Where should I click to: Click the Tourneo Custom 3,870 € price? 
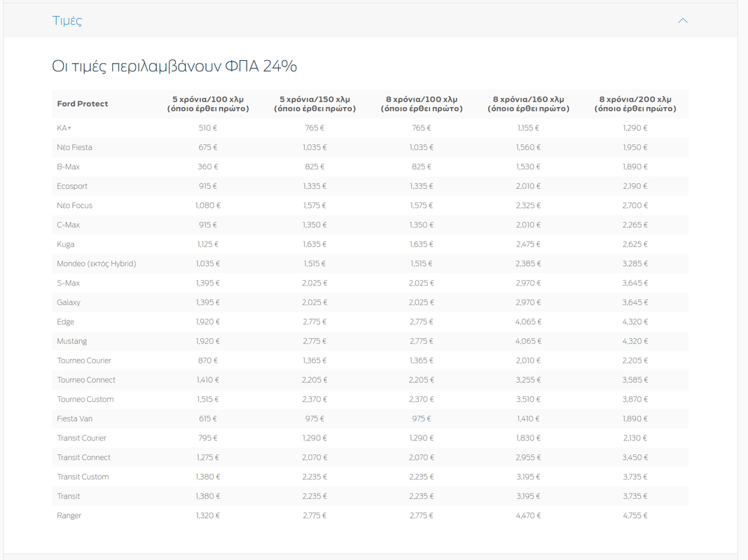click(635, 400)
